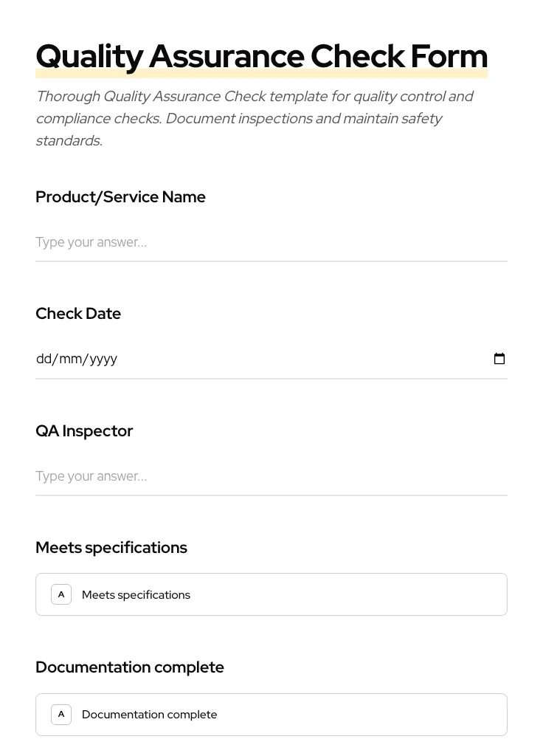Click the italic form description text
This screenshot has height=756, width=543.
pyautogui.click(x=255, y=118)
